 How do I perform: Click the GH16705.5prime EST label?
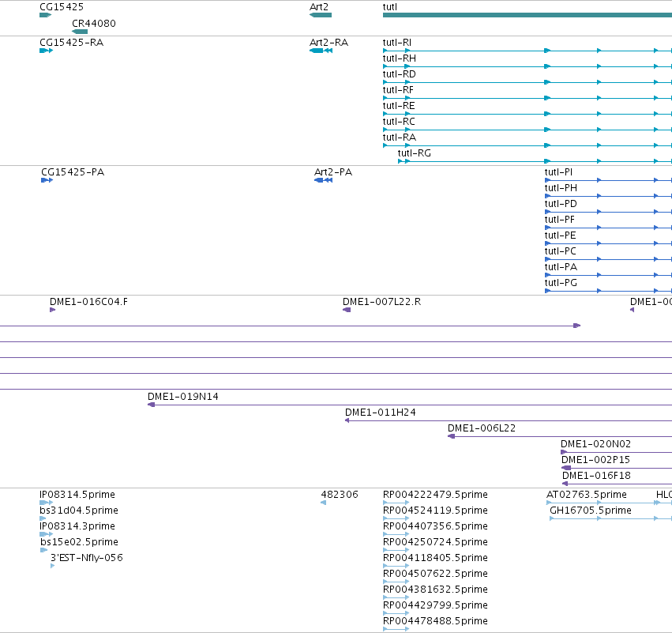tap(591, 511)
